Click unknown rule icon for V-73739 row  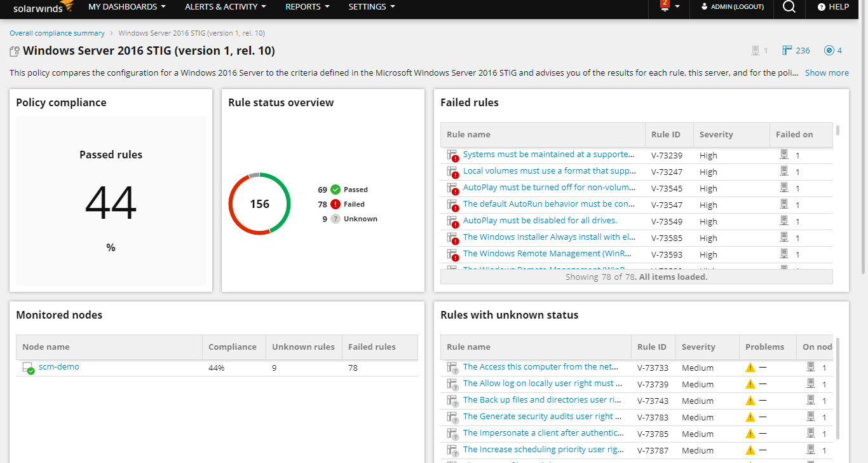pos(452,384)
